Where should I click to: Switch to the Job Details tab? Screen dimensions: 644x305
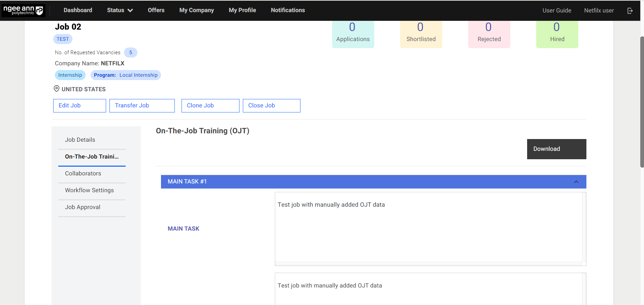tap(80, 140)
